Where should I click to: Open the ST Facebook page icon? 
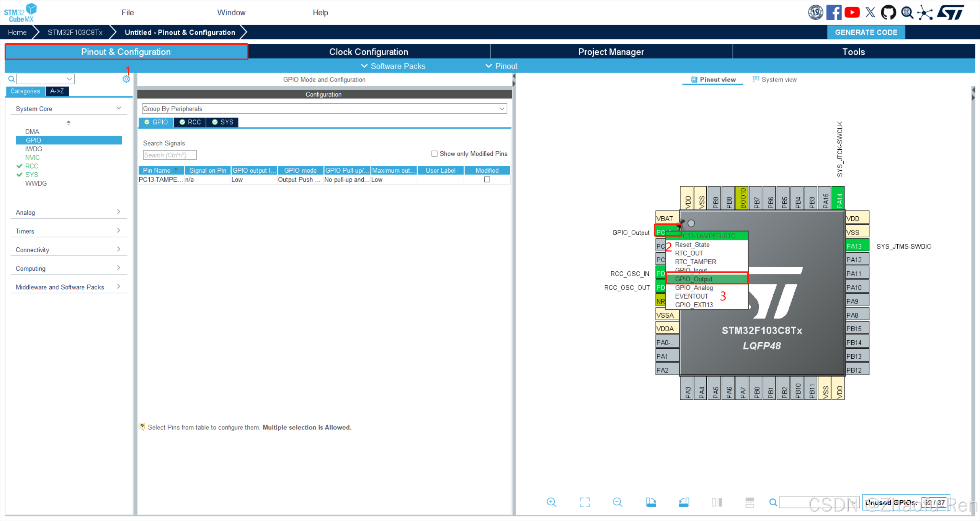(x=834, y=13)
